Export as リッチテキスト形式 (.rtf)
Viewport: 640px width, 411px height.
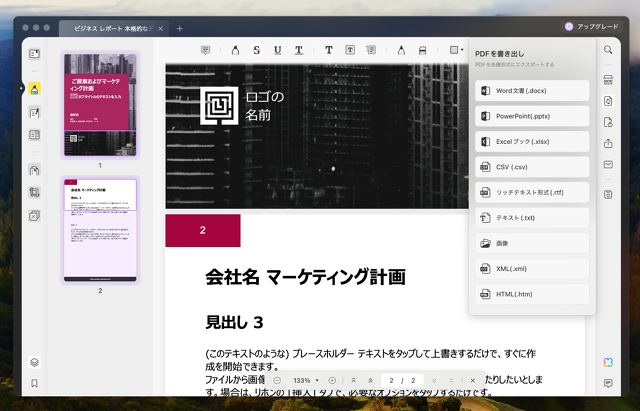pos(532,192)
